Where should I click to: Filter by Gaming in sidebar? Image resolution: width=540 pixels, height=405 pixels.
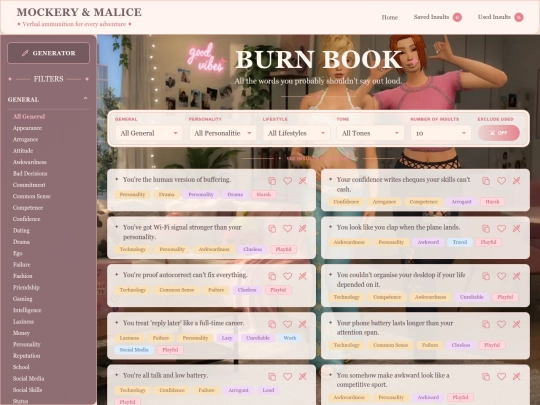(x=22, y=299)
